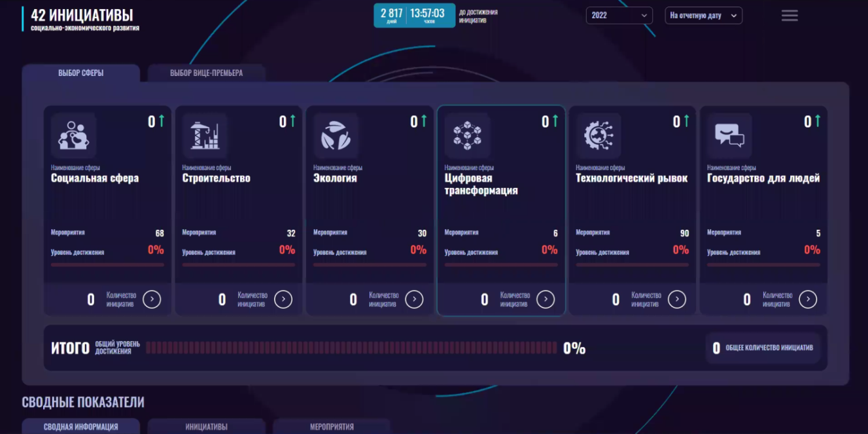Viewport: 868px width, 434px height.
Task: Click the Общее количество инициатив box
Action: pyautogui.click(x=763, y=348)
